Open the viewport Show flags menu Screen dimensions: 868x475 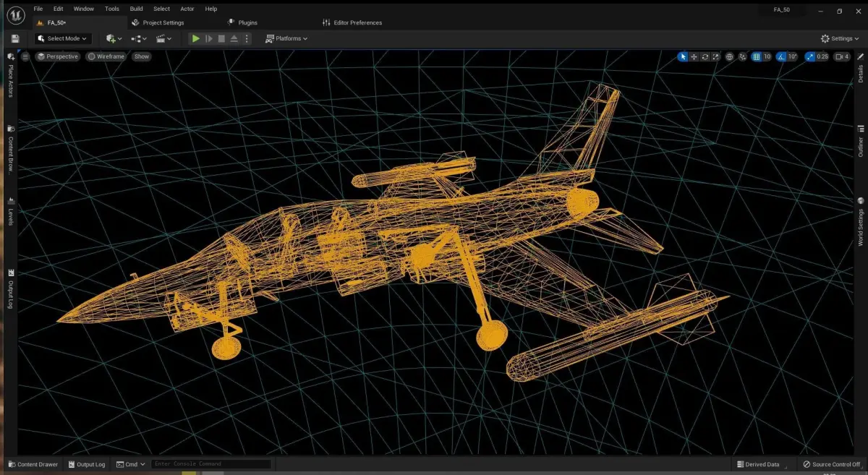tap(142, 56)
